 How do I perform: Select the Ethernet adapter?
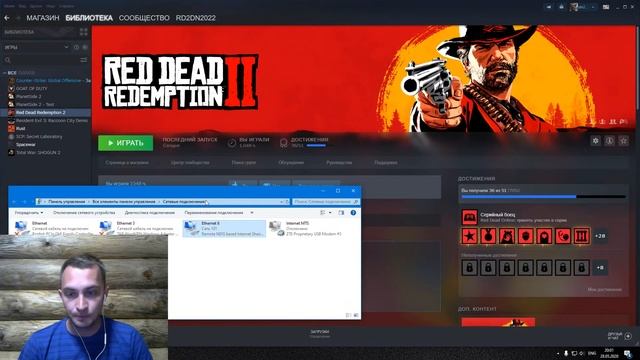coord(52,229)
